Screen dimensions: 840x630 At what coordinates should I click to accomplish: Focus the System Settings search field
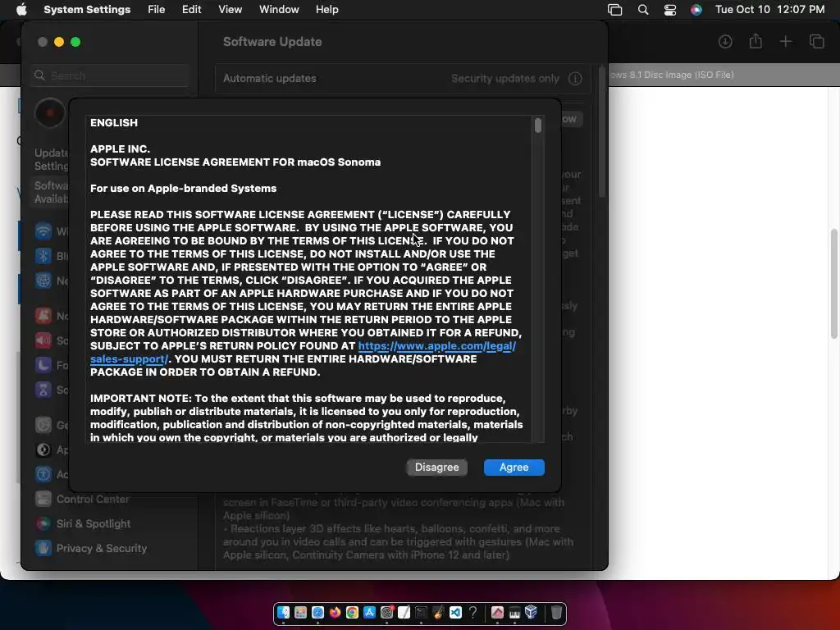tap(111, 75)
